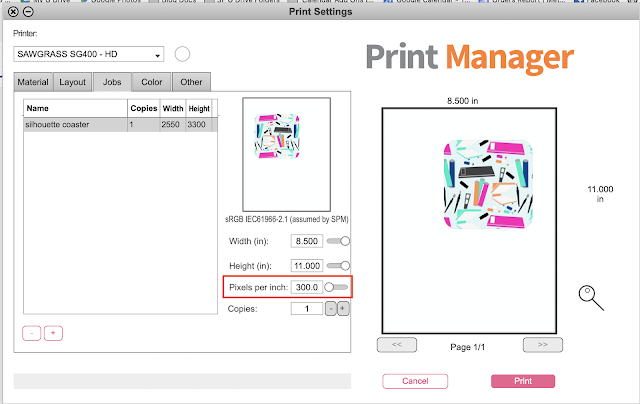Click the Width column header
Viewport: 640px width, 404px height.
coord(173,108)
